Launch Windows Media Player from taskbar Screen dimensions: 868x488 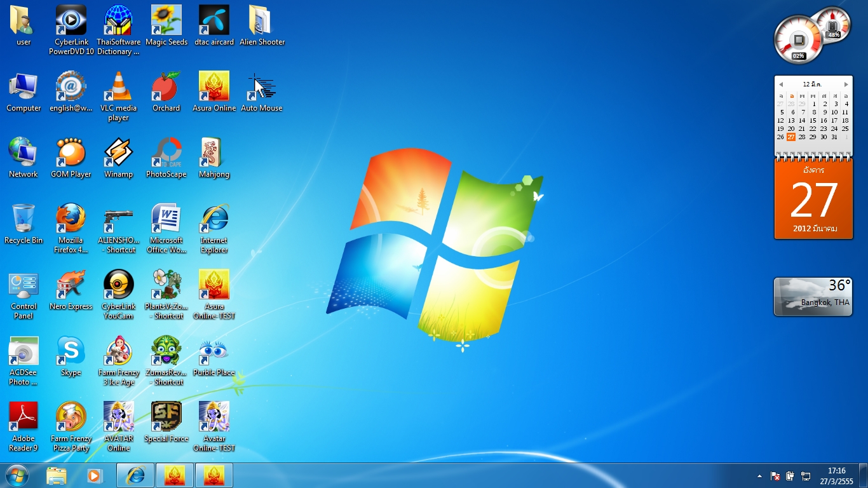[x=95, y=475]
